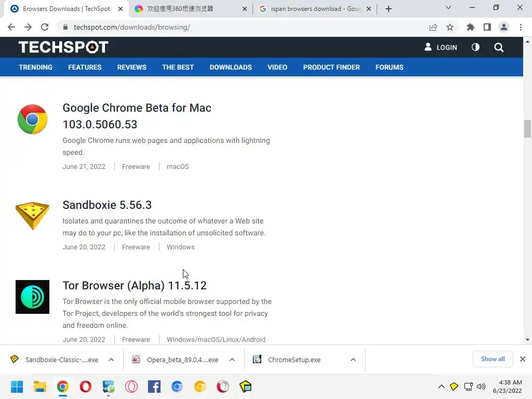Close the Browsers Downloads TechSpot tab

coord(121,9)
